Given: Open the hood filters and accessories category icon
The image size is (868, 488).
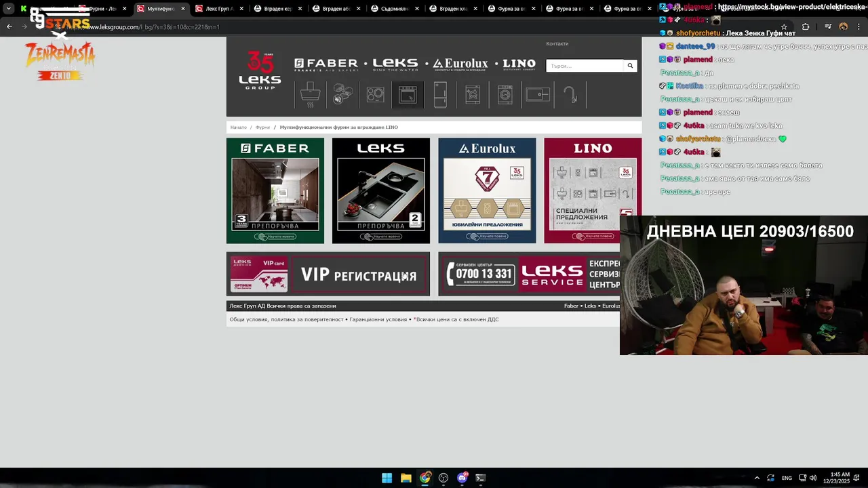Looking at the screenshot, I should click(342, 95).
